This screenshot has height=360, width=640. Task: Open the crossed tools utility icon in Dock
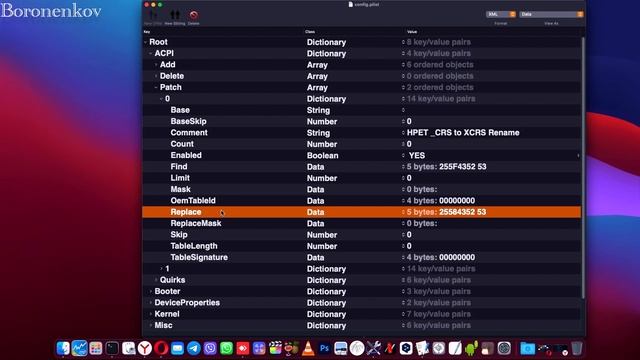pos(373,349)
